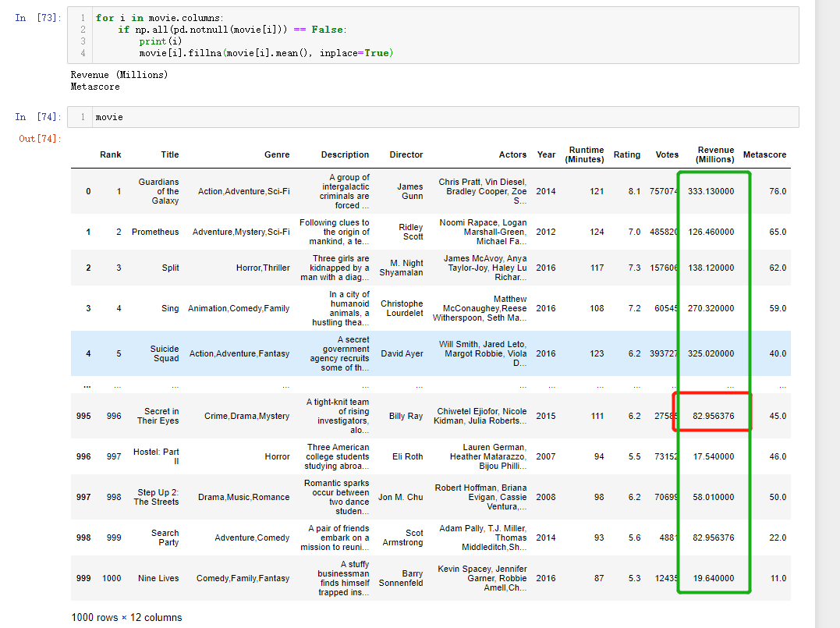840x628 pixels.
Task: Click revenue value 126.460000
Action: click(711, 232)
